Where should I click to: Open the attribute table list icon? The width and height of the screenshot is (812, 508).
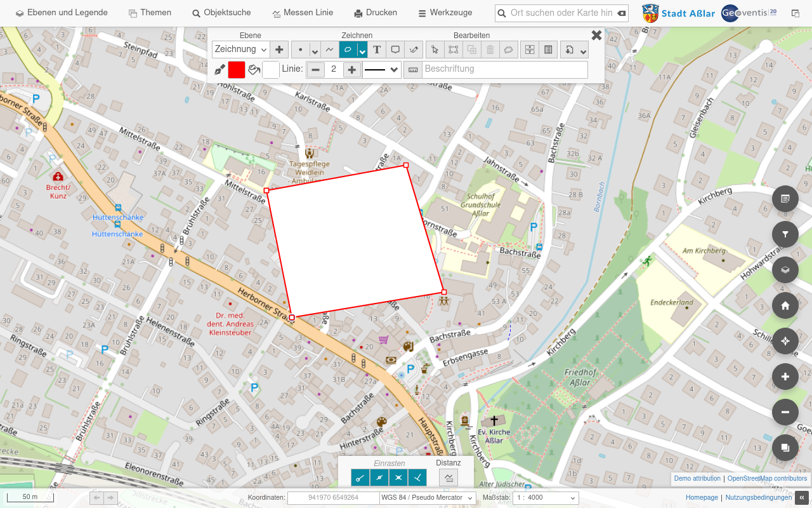549,50
